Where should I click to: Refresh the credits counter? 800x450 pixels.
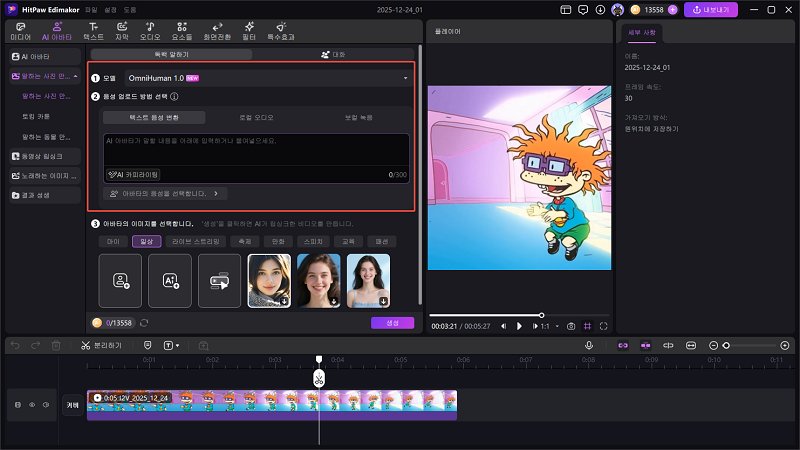coord(144,323)
